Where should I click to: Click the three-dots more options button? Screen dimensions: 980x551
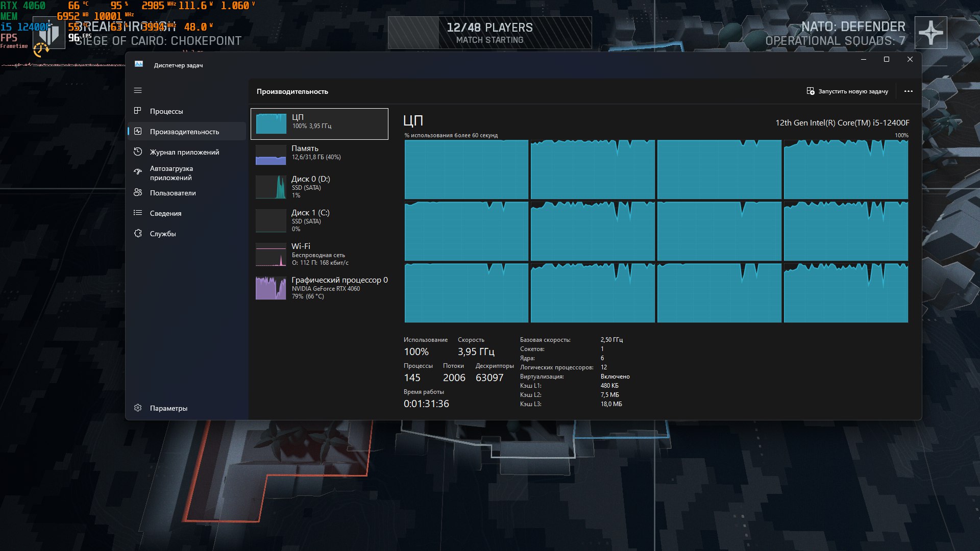(x=908, y=91)
